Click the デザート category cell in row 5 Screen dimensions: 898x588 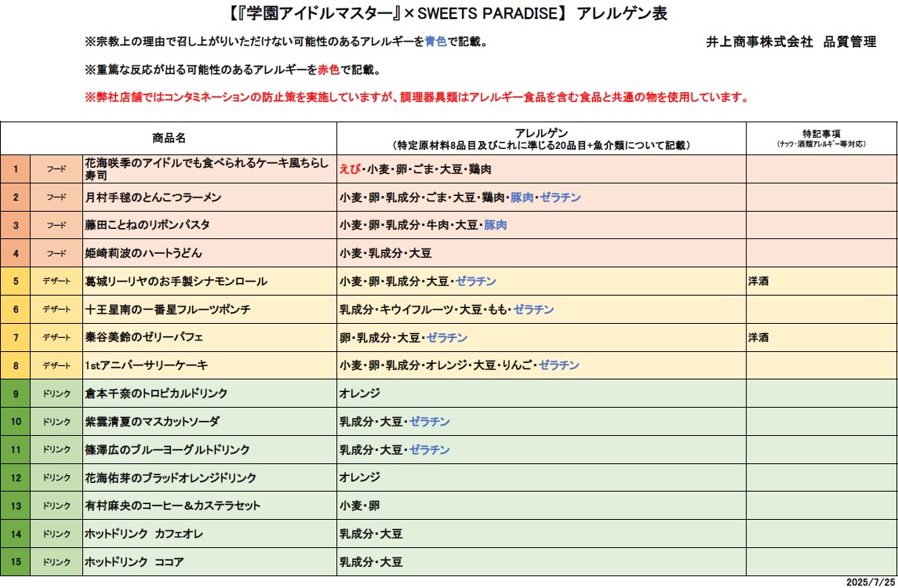coord(56,281)
